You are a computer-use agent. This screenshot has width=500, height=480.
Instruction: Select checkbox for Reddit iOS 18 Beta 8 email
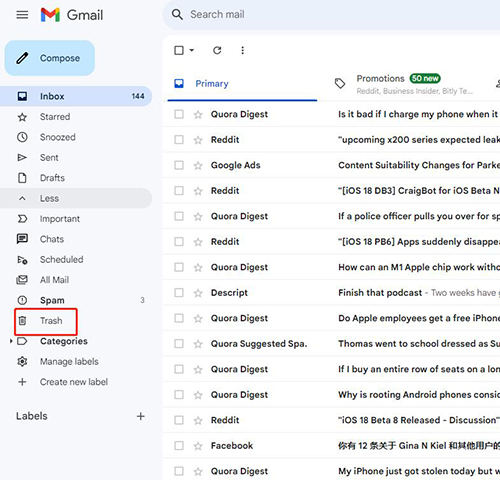pos(179,420)
